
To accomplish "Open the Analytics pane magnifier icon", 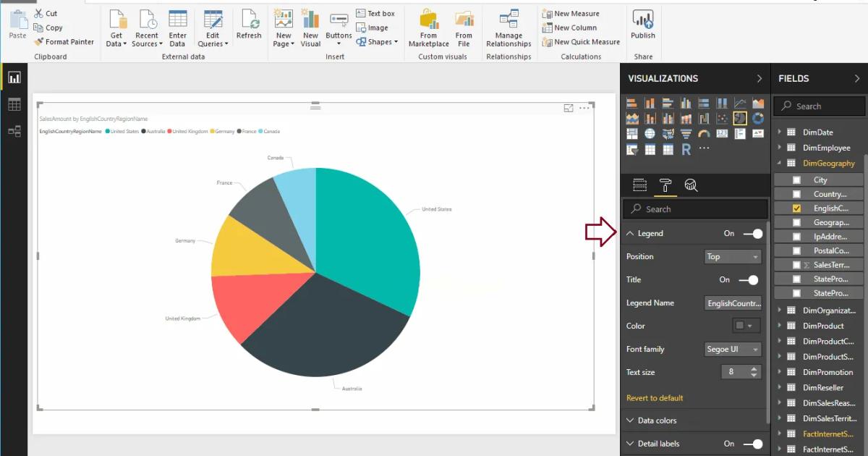I will coord(692,185).
